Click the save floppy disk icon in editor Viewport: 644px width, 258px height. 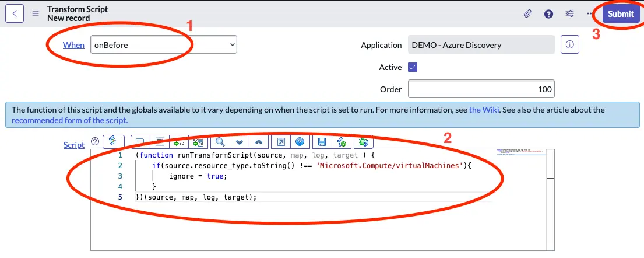click(x=322, y=142)
